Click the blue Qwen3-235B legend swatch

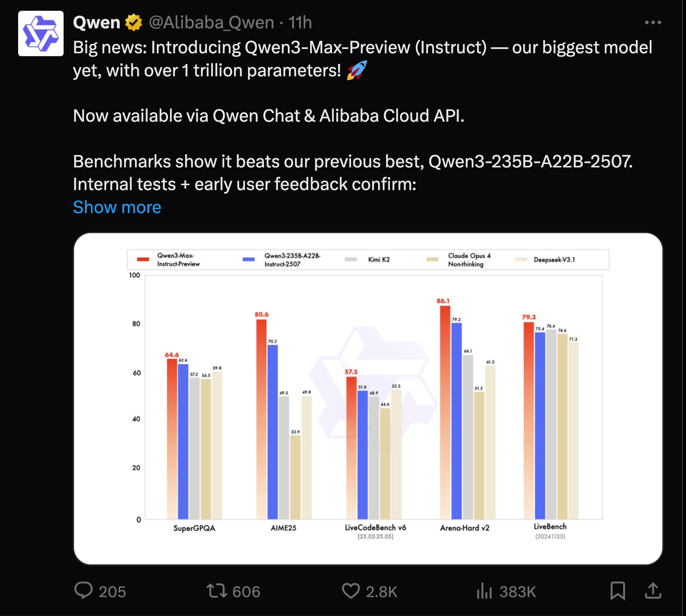click(x=249, y=259)
